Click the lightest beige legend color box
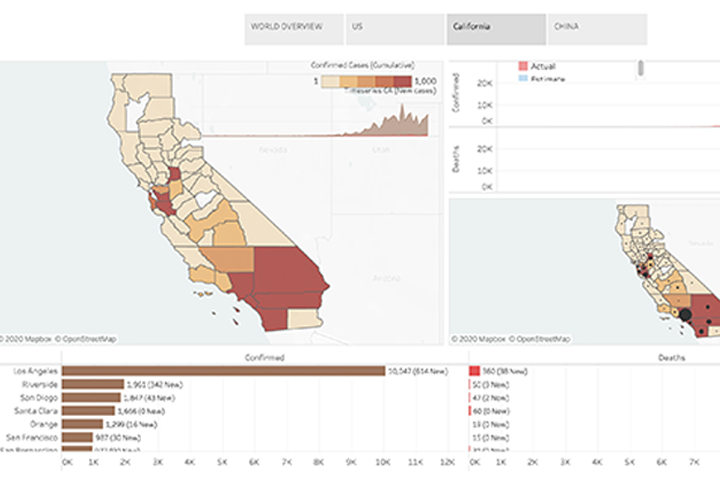 (330, 81)
